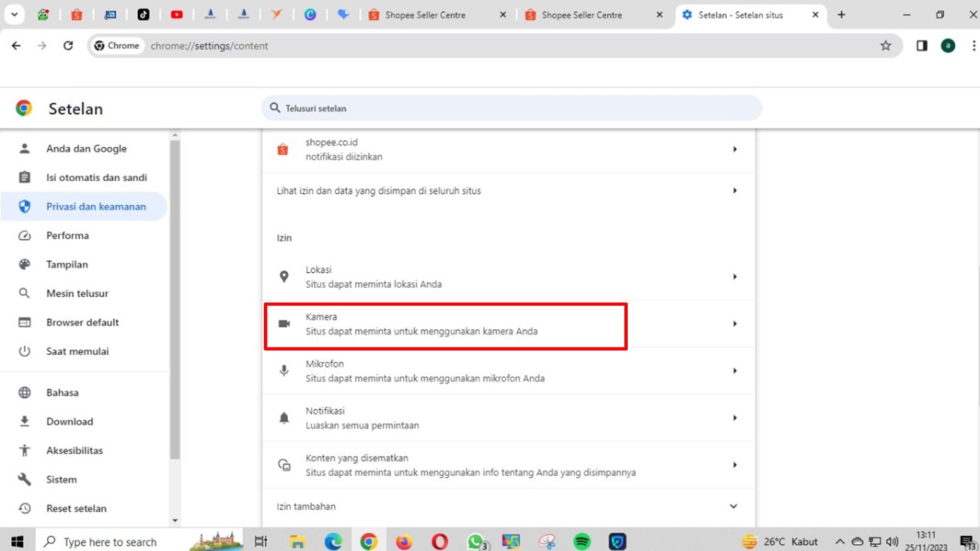The image size is (980, 551).
Task: Reload the page with the refresh icon
Action: click(x=68, y=45)
